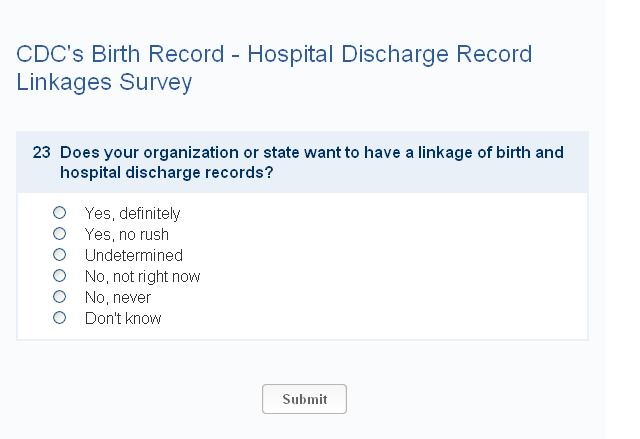Select the 'Yes, definitely' radio button
The width and height of the screenshot is (640, 439).
[59, 213]
